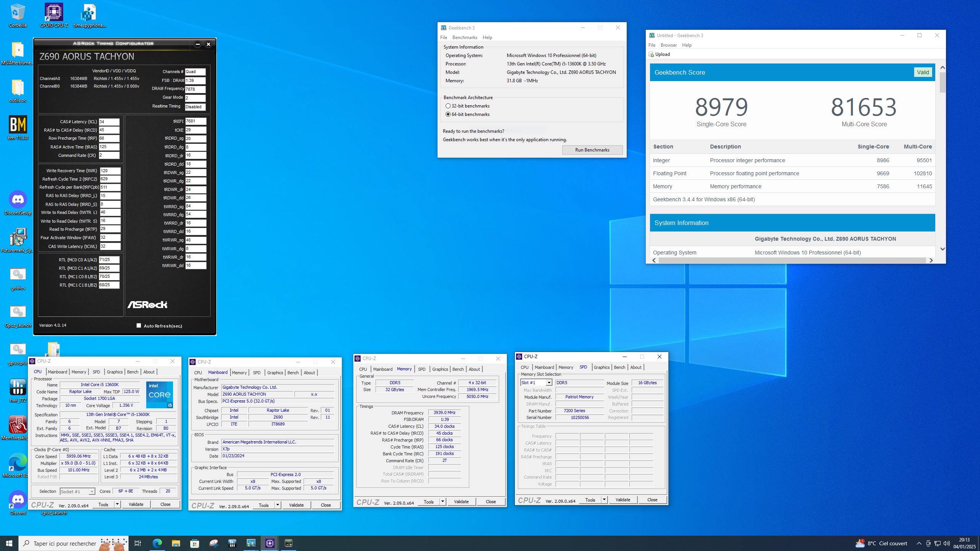
Task: Expand Tools dropdown arrow in CPU-Z SPD window
Action: 604,500
